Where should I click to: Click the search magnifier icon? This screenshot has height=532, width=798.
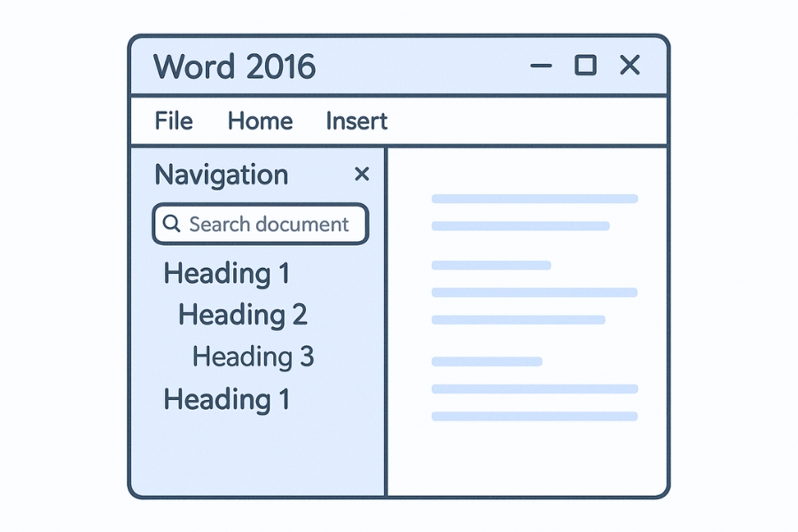click(172, 224)
